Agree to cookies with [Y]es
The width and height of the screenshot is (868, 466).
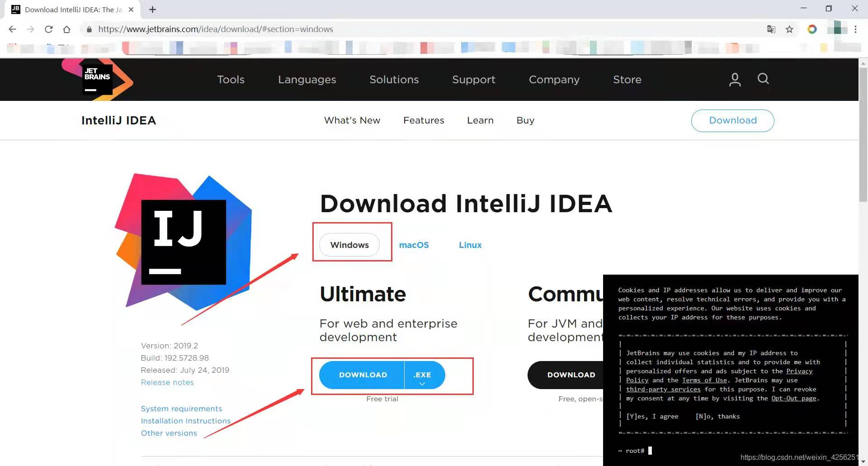pyautogui.click(x=652, y=417)
